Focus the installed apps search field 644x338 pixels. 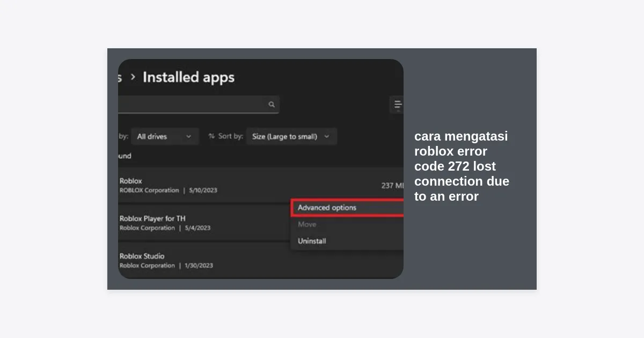pos(193,105)
